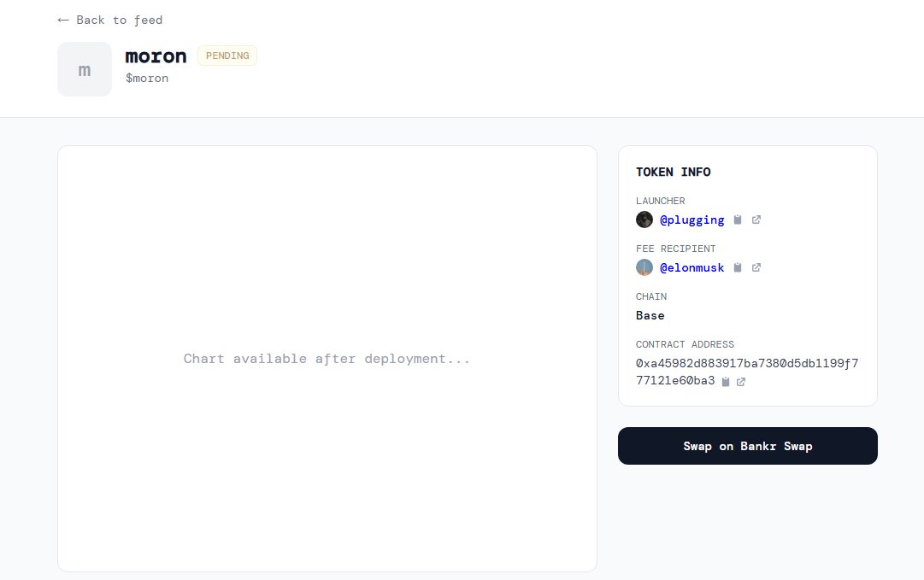924x580 pixels.
Task: Copy the @elonmusk fee recipient handle
Action: click(x=737, y=267)
